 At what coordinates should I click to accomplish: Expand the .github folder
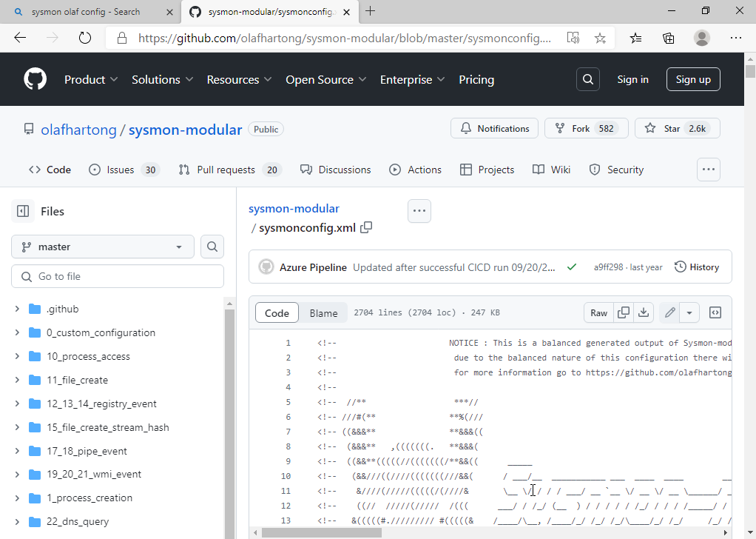click(17, 309)
